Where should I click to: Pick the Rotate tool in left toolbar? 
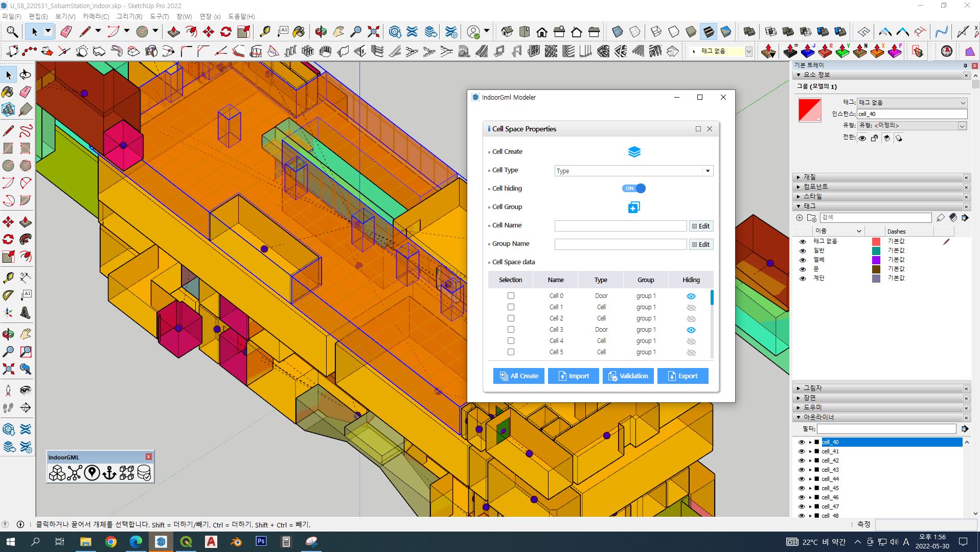(8, 239)
